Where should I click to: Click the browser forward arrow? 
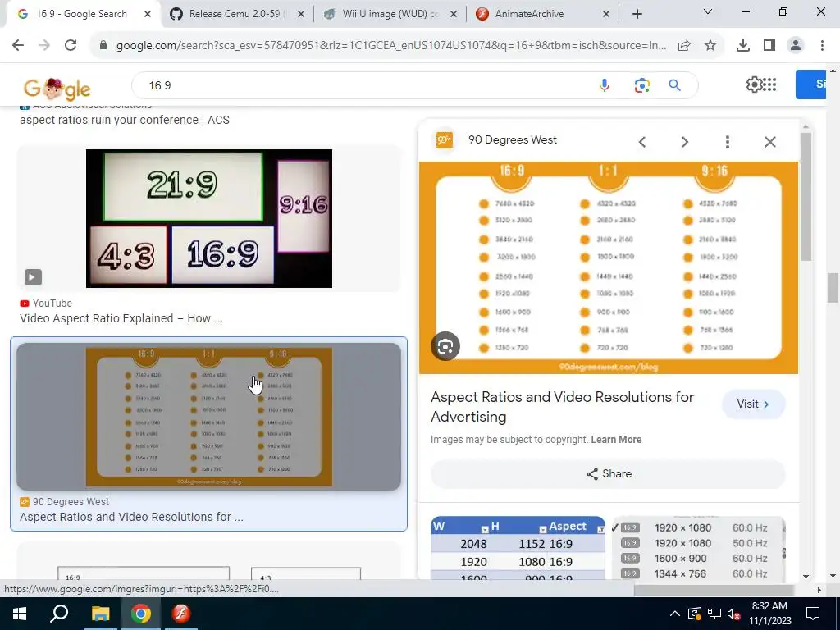click(44, 46)
